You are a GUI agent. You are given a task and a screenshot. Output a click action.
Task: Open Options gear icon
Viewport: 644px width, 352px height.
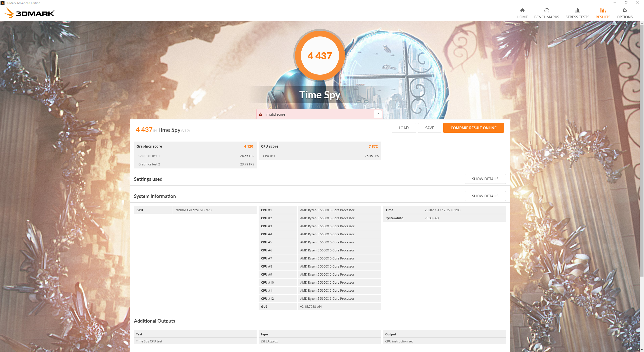coord(624,10)
